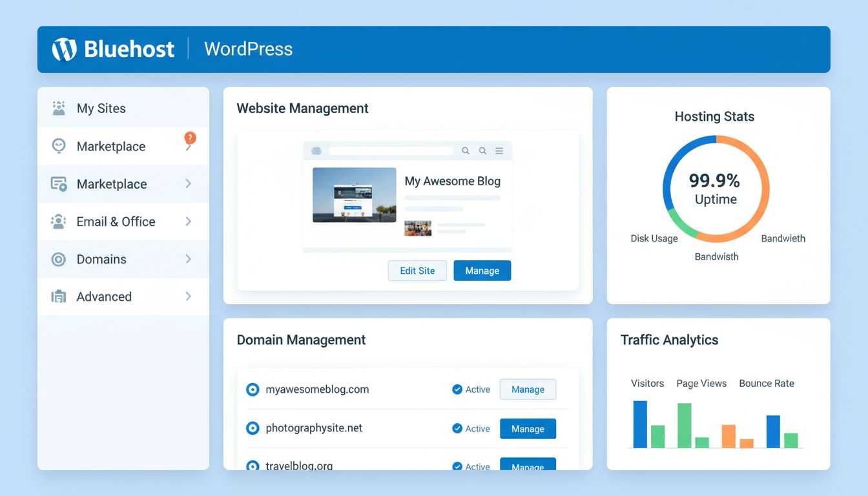Click the Bandwieth label
The image size is (868, 496).
point(783,238)
